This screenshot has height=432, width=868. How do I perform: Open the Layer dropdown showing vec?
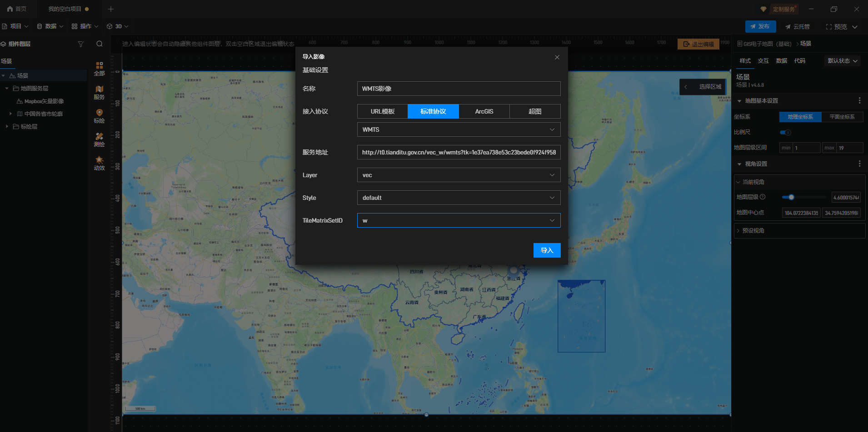tap(459, 175)
